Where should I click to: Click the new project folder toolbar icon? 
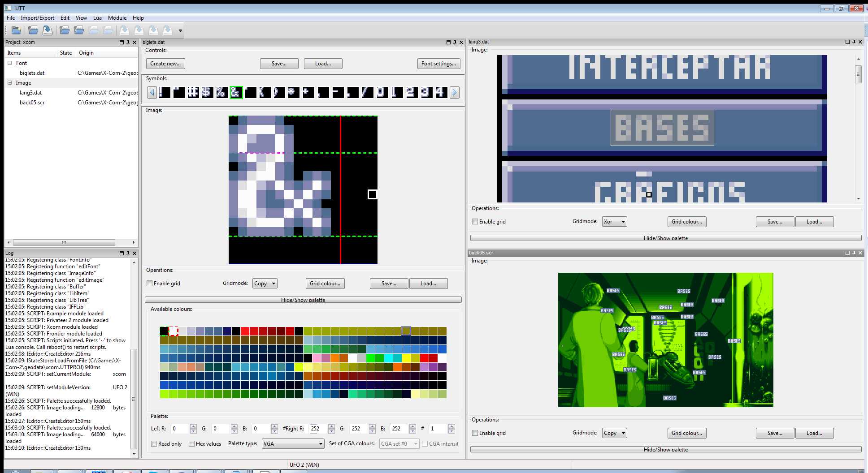pos(16,30)
